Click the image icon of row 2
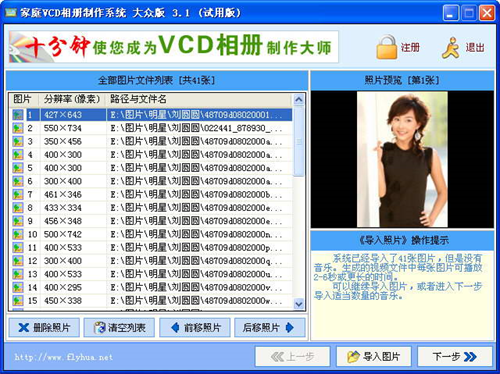The image size is (500, 374). click(x=18, y=128)
